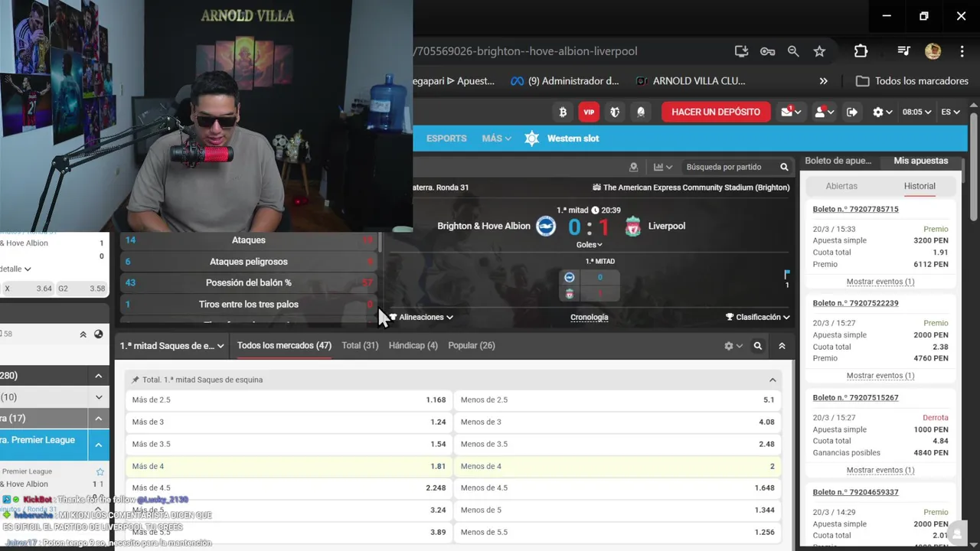Bet on Menos de 4 at 2
The width and height of the screenshot is (980, 551).
617,466
